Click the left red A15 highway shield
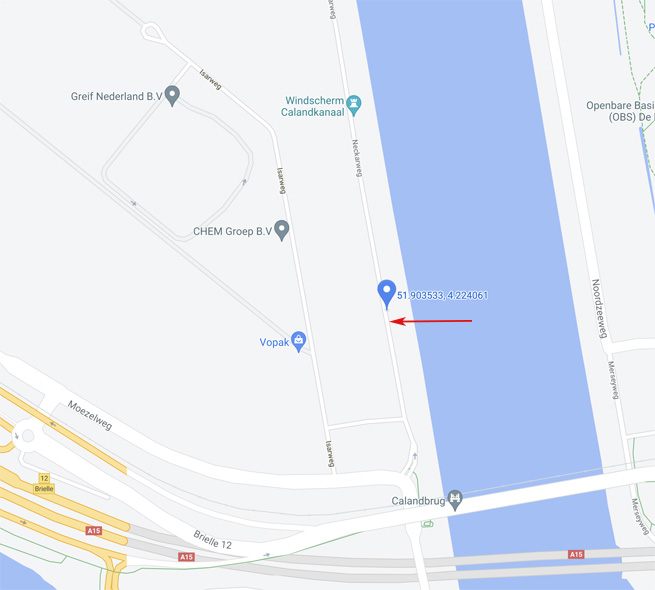Image resolution: width=655 pixels, height=590 pixels. pos(94,531)
